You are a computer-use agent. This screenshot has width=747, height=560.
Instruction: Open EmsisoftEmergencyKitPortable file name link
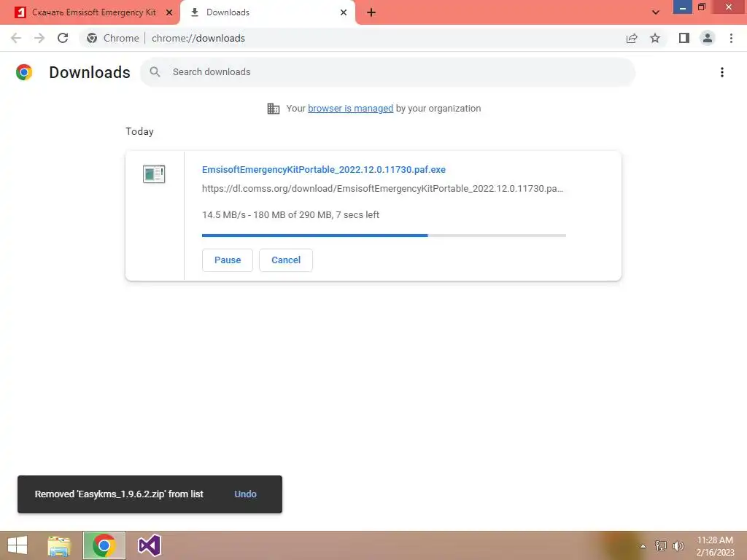(324, 169)
